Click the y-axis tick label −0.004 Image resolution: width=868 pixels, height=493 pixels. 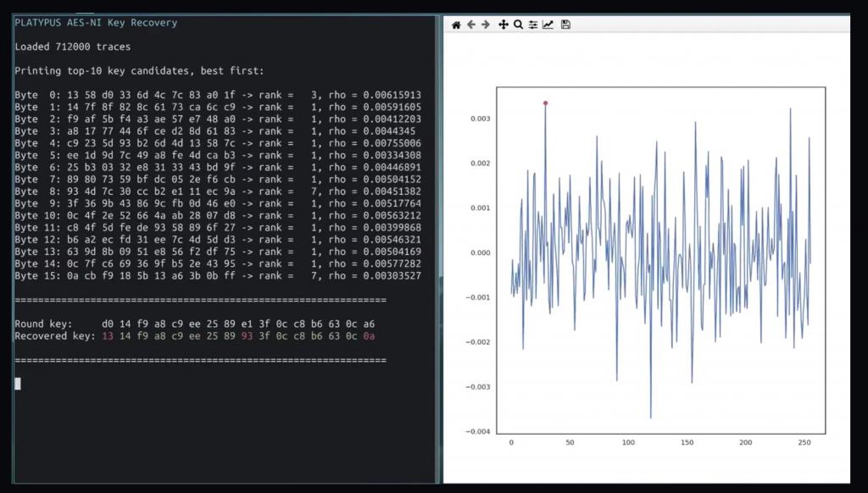[x=478, y=431]
